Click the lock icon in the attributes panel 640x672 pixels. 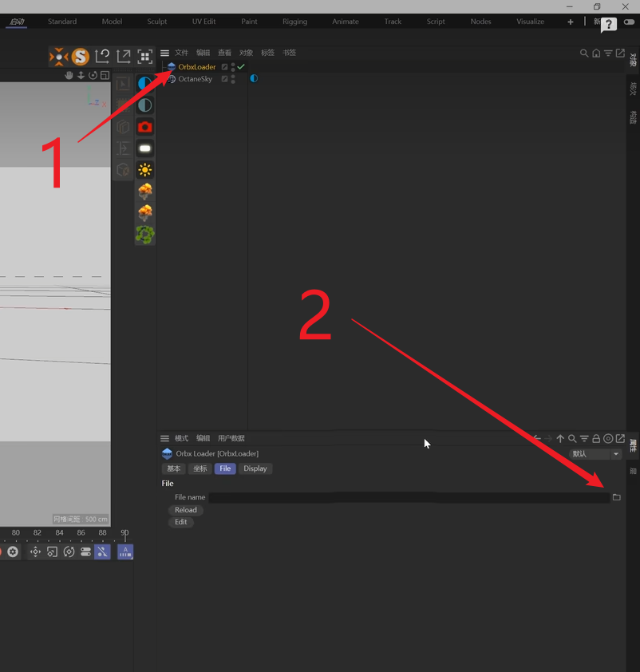coord(596,438)
